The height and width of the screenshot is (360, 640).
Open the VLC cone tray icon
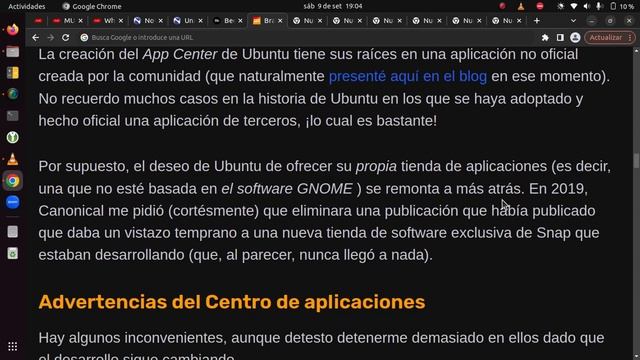(521, 6)
